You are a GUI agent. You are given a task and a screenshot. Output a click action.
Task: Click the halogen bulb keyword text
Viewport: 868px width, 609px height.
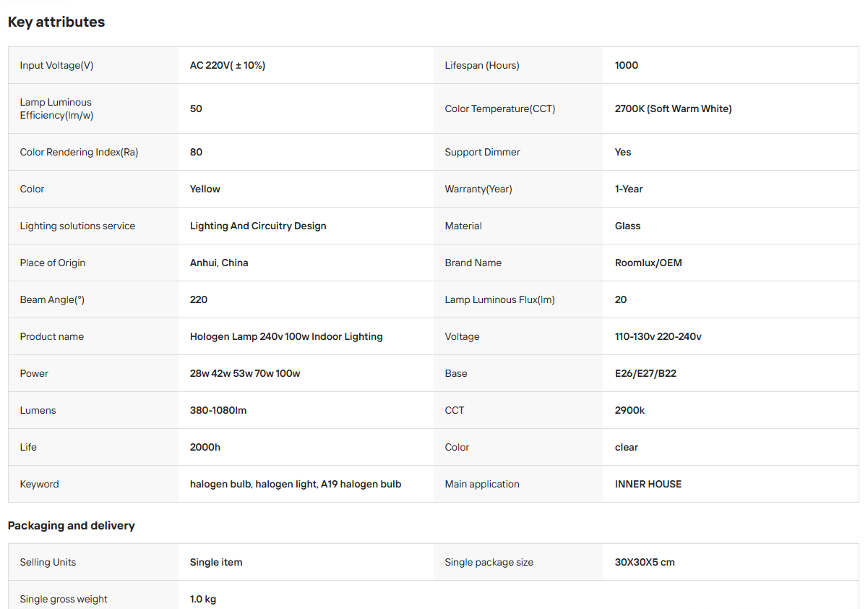[x=296, y=484]
